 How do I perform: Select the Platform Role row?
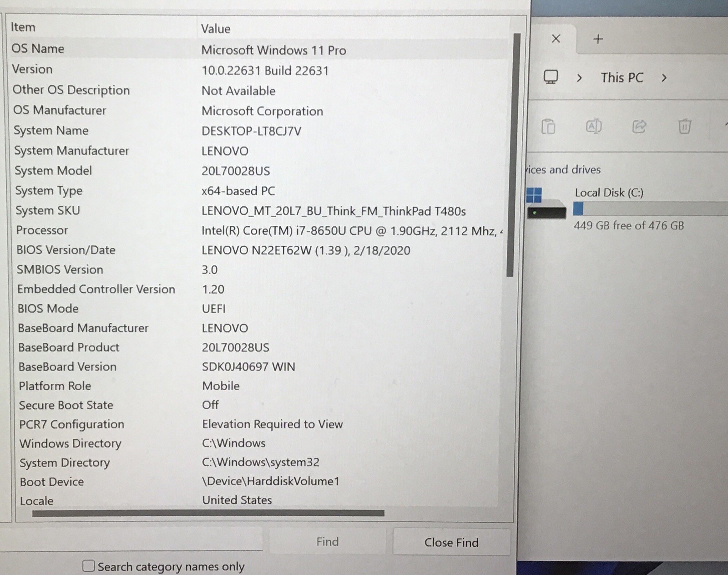[258, 386]
